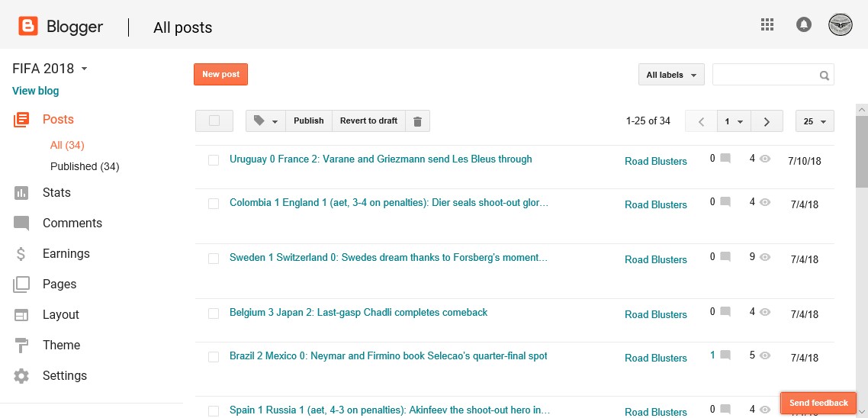Open Uruguay 0 France 2 post title
The image size is (868, 418).
click(x=381, y=159)
